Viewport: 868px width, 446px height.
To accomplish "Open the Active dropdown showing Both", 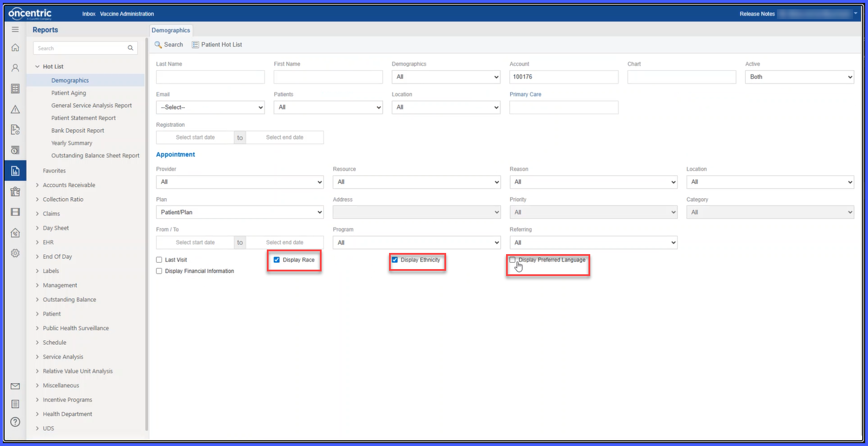I will point(799,77).
